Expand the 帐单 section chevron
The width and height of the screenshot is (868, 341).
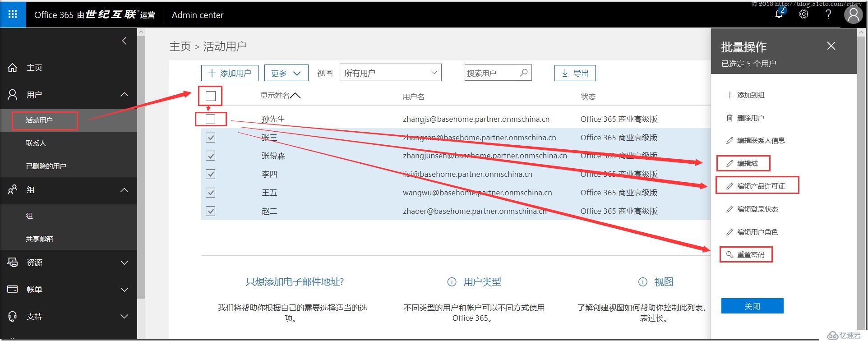[125, 290]
